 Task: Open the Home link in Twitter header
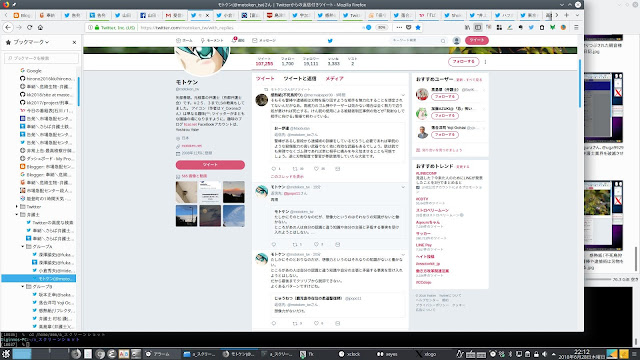tap(184, 40)
